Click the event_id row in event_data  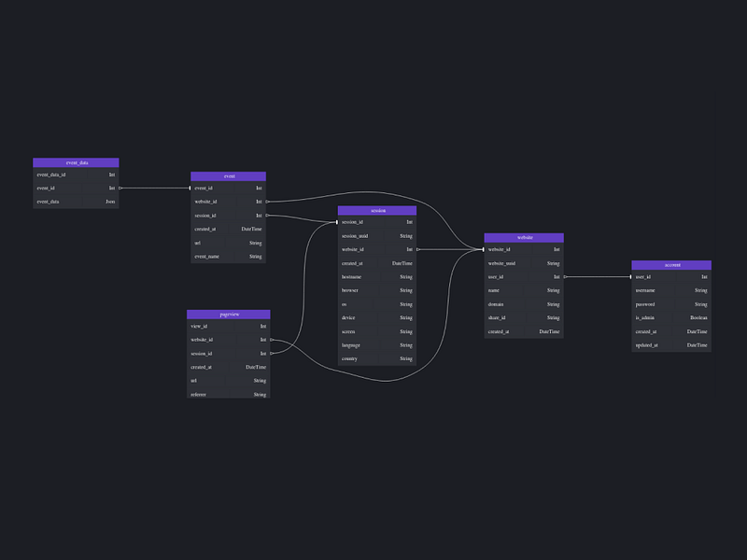pos(75,186)
